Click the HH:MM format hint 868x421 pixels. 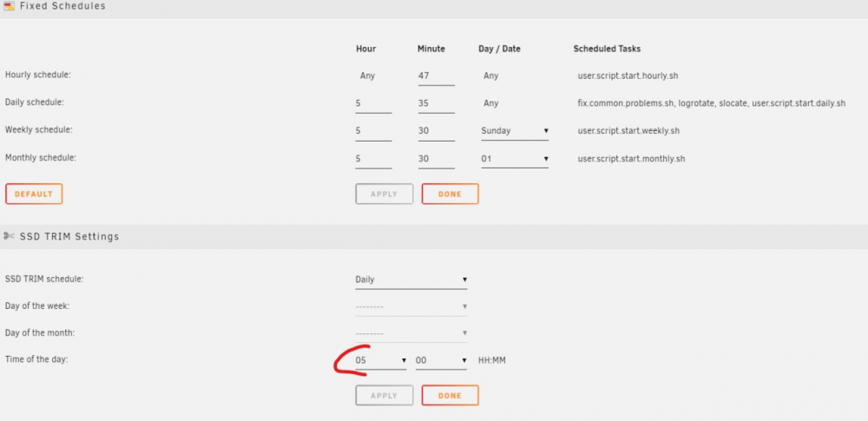(x=491, y=360)
